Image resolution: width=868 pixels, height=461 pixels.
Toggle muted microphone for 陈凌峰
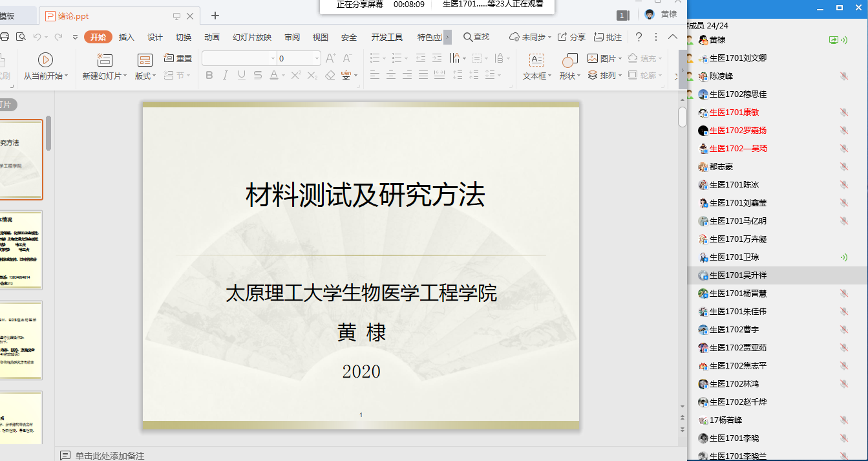pyautogui.click(x=843, y=76)
